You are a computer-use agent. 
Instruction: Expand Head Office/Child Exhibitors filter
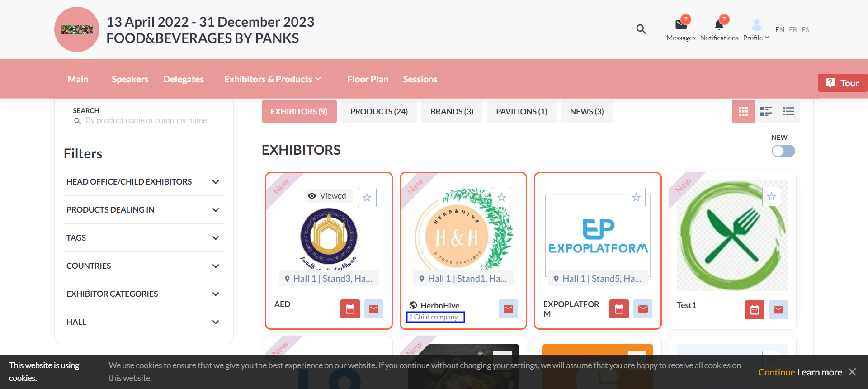click(x=144, y=182)
